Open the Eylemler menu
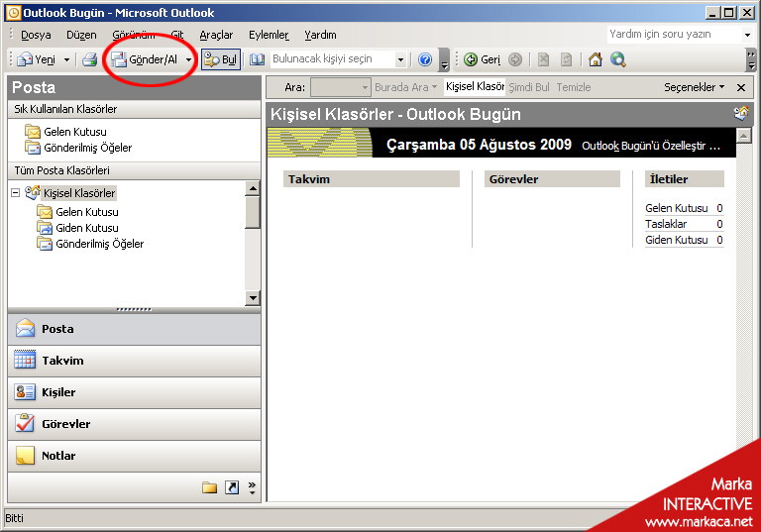Image resolution: width=761 pixels, height=532 pixels. [269, 35]
